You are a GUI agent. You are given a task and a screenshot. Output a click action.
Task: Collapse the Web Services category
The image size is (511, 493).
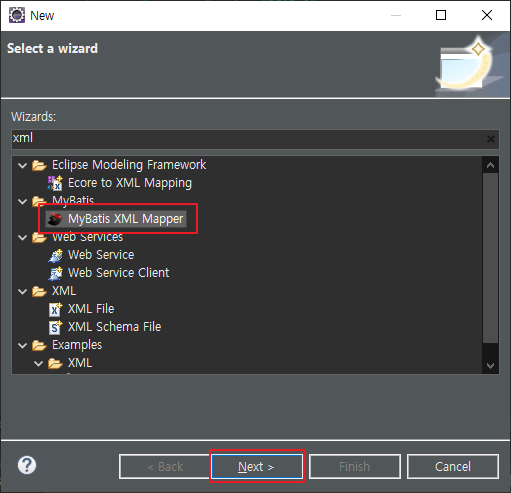[x=23, y=237]
